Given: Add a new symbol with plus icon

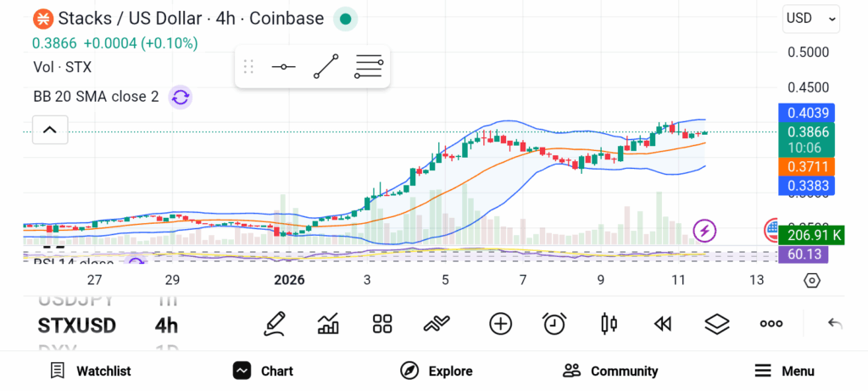Looking at the screenshot, I should [x=500, y=323].
